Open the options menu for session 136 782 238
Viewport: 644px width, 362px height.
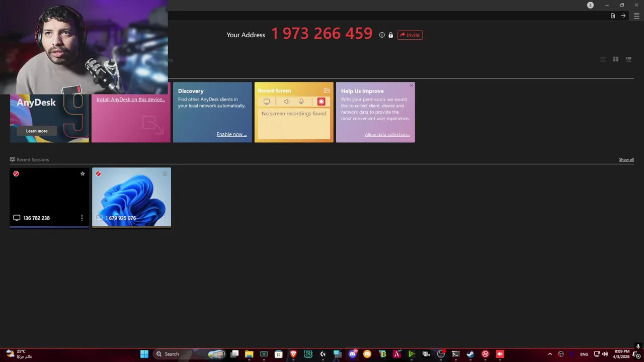pyautogui.click(x=82, y=218)
